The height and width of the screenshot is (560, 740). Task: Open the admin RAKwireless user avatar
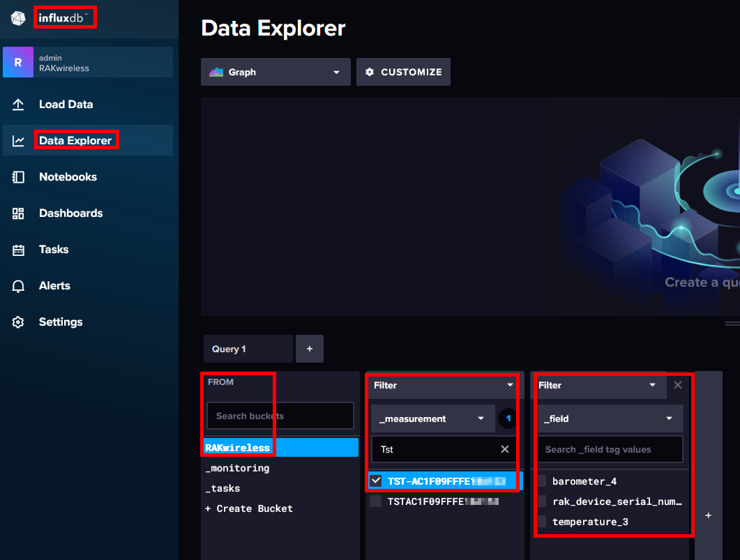[x=18, y=62]
